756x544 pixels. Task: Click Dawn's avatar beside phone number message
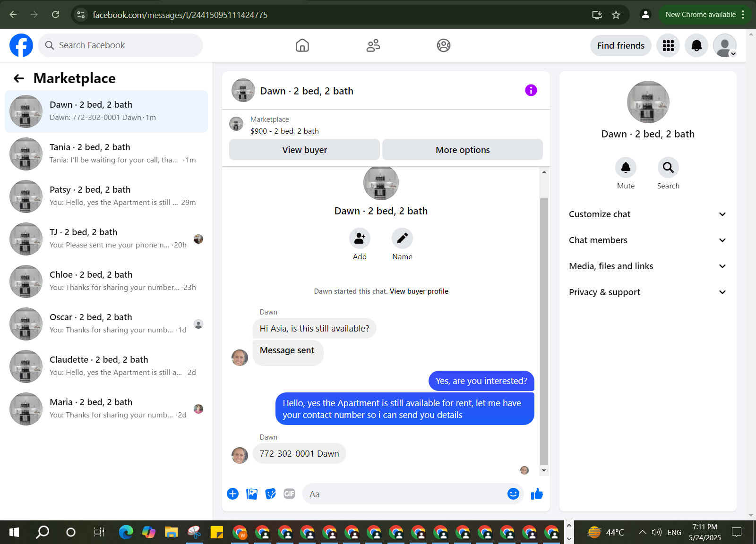pos(240,455)
